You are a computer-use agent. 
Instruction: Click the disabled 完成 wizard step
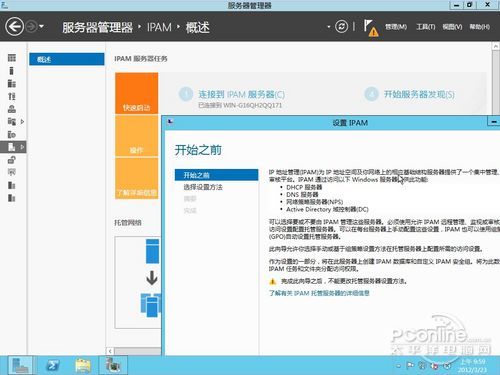point(190,211)
